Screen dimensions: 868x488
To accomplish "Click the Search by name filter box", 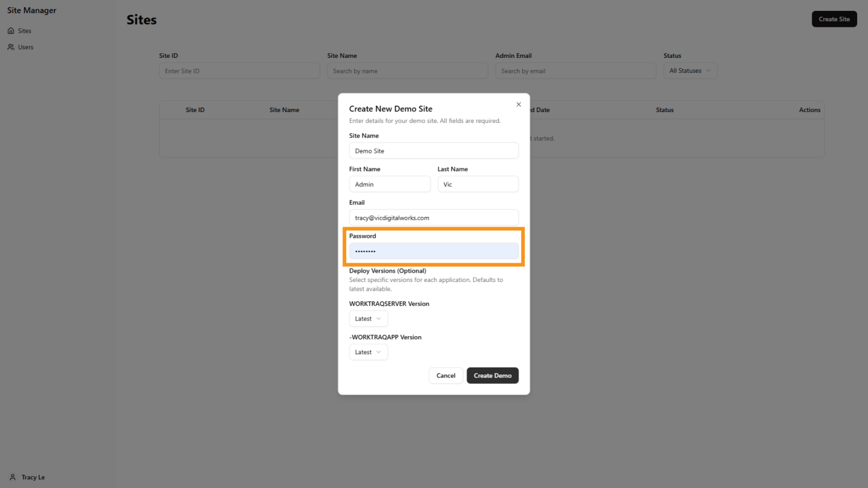I will pos(407,71).
